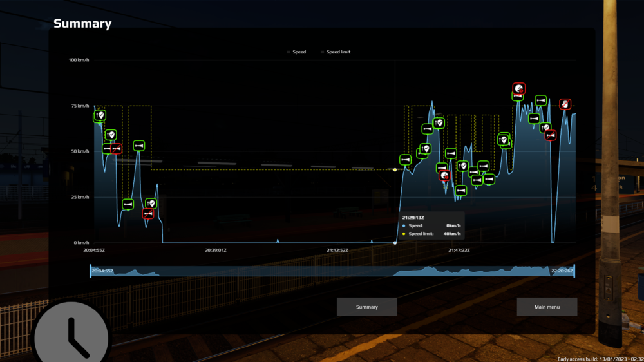Click the green checkpoint marker beside the 78 km/h peak

pyautogui.click(x=439, y=122)
